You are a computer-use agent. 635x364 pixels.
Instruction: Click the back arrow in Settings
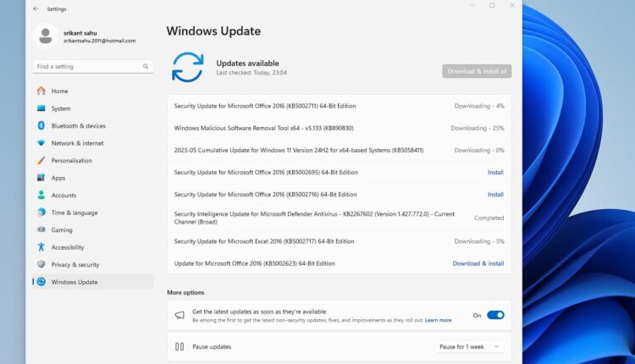pos(36,8)
